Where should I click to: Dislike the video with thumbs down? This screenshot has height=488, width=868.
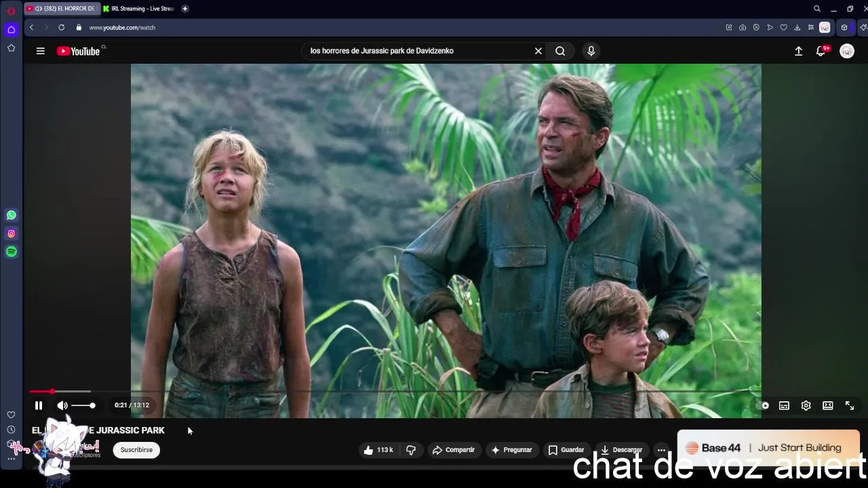pyautogui.click(x=411, y=450)
